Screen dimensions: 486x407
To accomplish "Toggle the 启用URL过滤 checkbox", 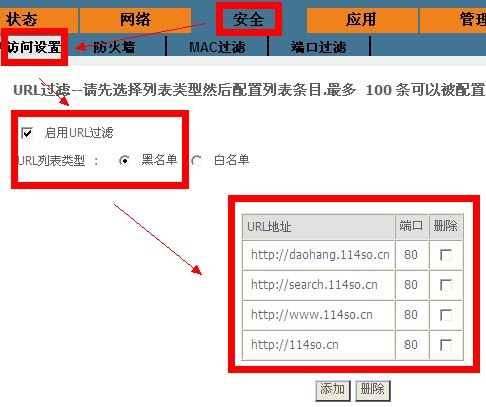I will [x=27, y=133].
